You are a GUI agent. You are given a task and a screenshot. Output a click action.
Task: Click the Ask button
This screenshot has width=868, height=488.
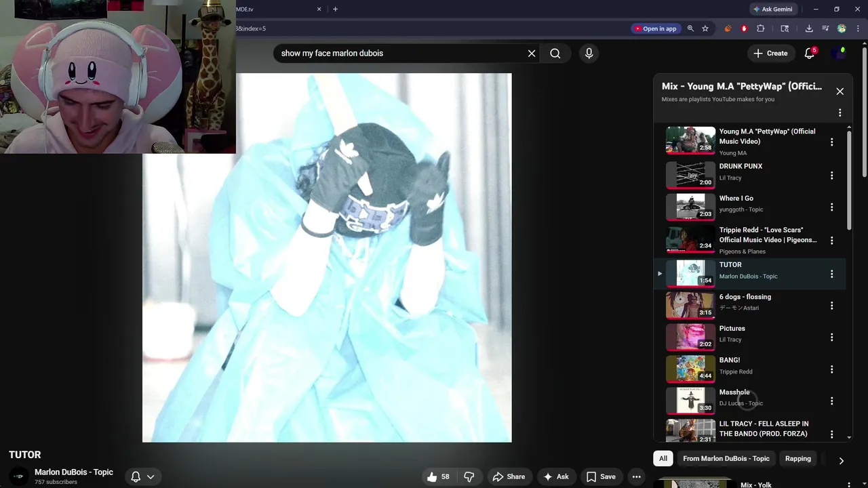(x=555, y=476)
